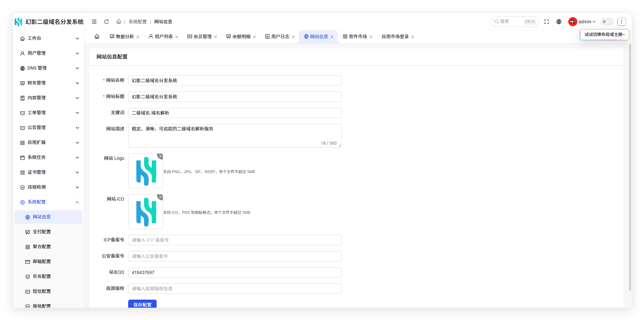Expand the 用户管理 menu
Screen dimensions: 644x320
tap(49, 53)
